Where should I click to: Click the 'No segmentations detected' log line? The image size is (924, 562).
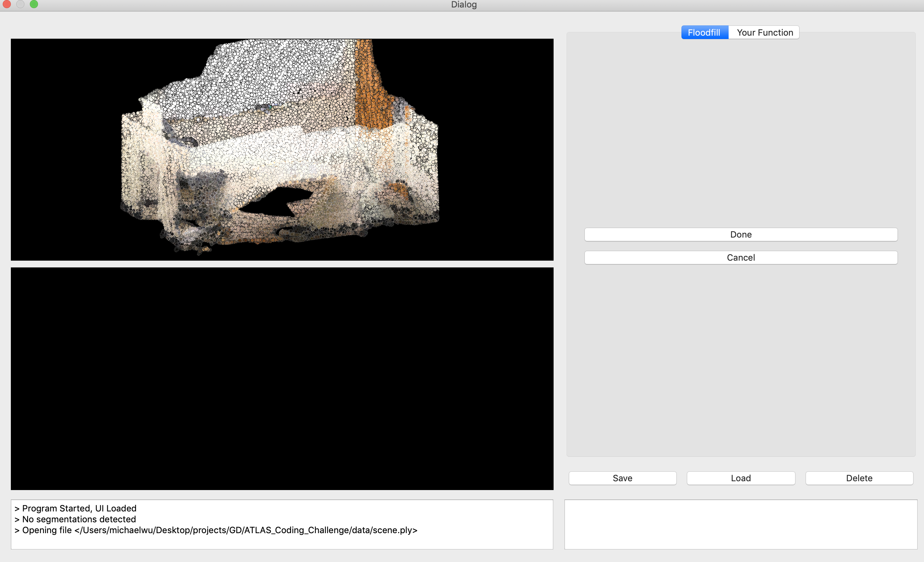[x=79, y=519]
